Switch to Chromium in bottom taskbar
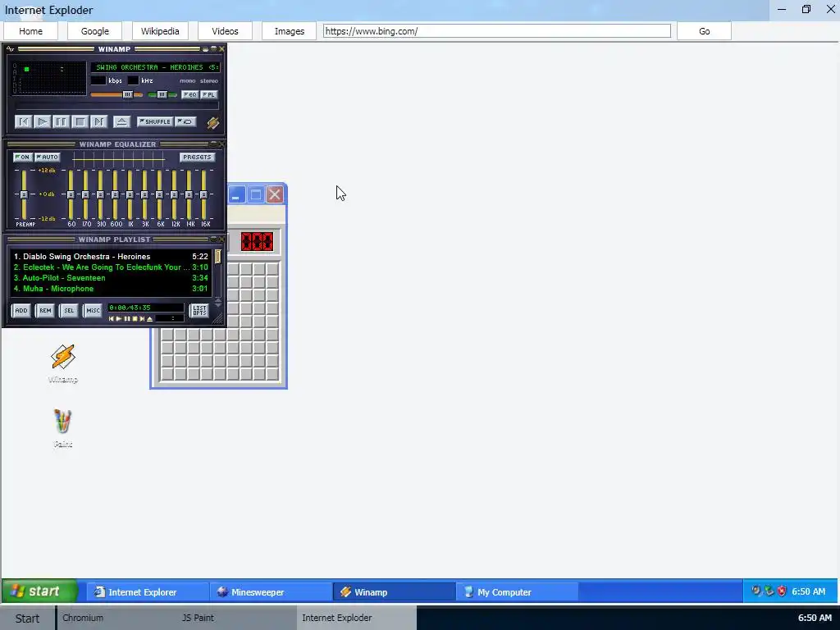The height and width of the screenshot is (630, 840). [116, 618]
